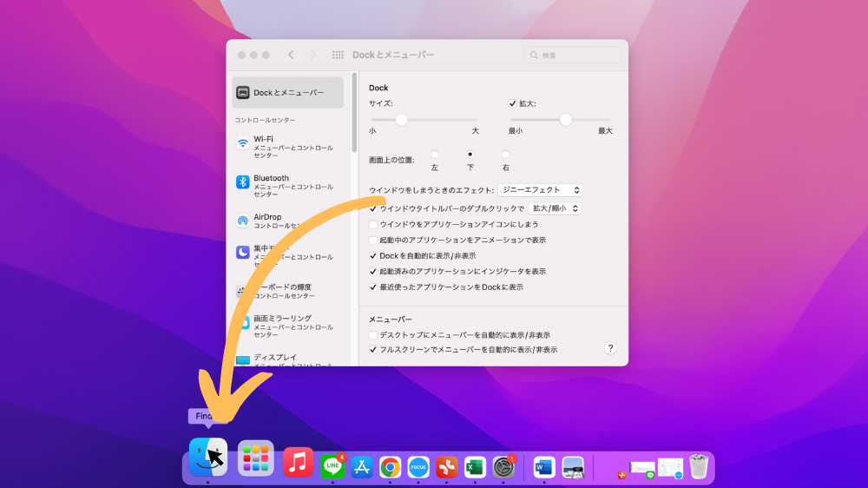The image size is (868, 488).
Task: Show all preferences with the grid icon
Action: click(338, 55)
